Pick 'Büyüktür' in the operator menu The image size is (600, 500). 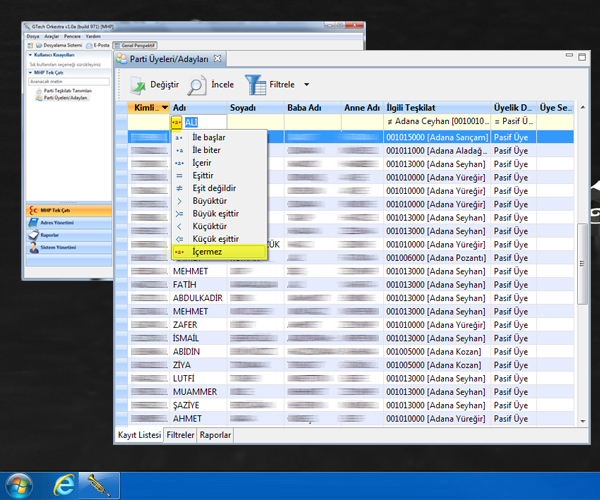click(x=219, y=200)
